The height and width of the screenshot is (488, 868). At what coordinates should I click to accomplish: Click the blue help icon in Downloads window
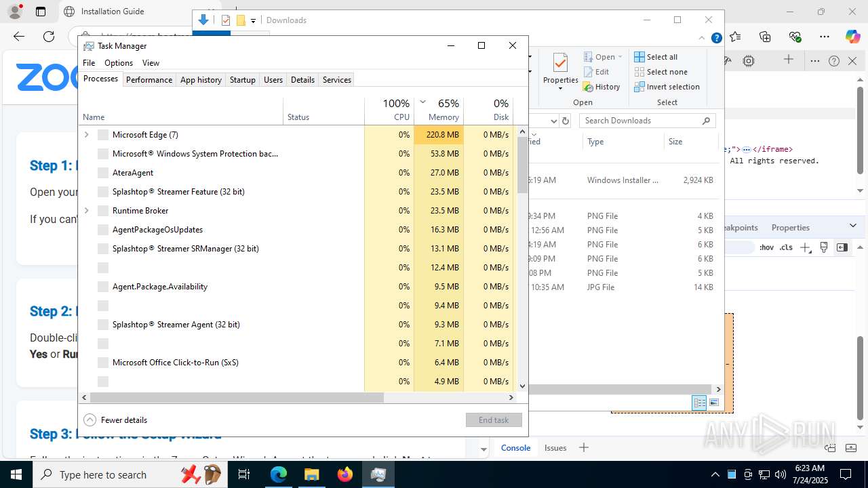pyautogui.click(x=716, y=38)
